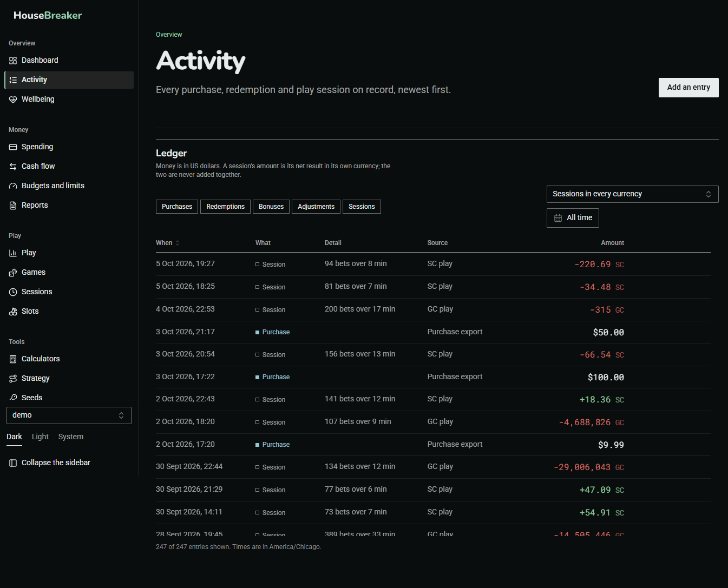
Task: Click the 2 Oct 2026, 17:20 date cell
Action: point(185,444)
